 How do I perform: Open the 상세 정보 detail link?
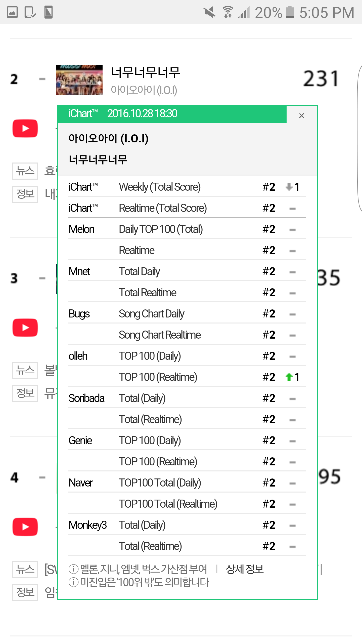pos(245,569)
